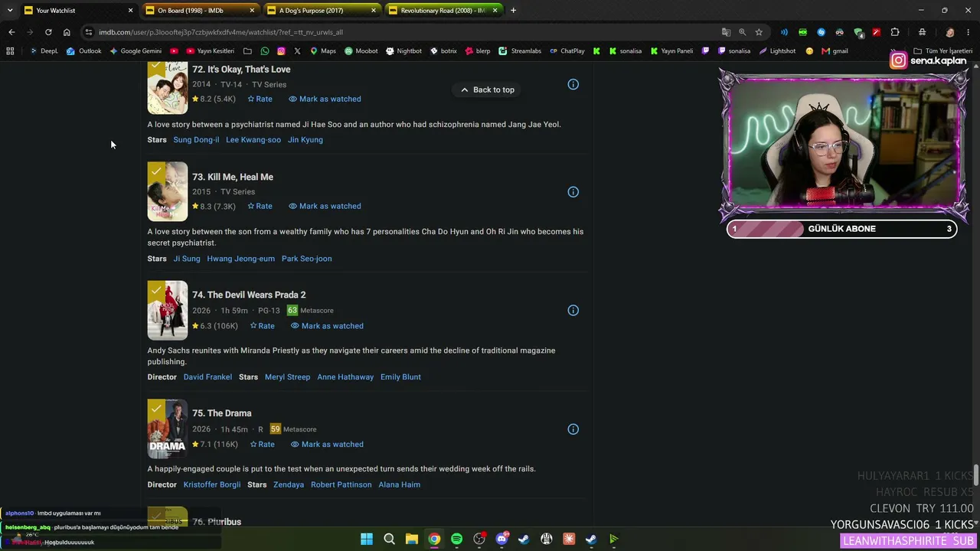The height and width of the screenshot is (551, 980).
Task: Open info for It's Okay, That's Love
Action: 573,84
